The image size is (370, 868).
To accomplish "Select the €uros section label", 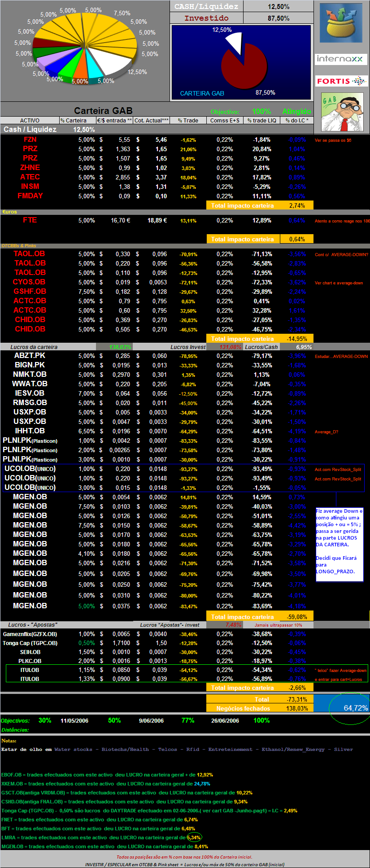I will [x=9, y=212].
